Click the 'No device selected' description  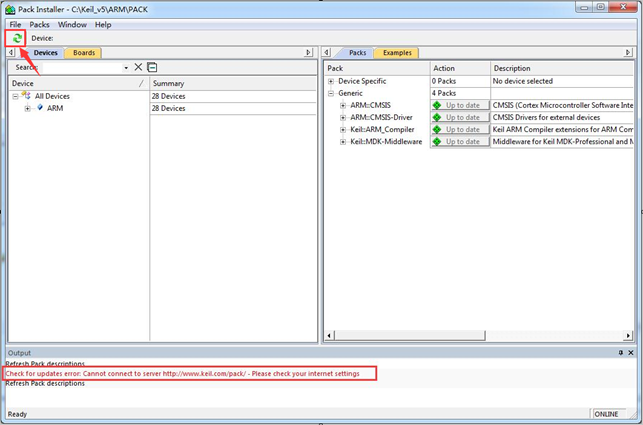coord(523,81)
